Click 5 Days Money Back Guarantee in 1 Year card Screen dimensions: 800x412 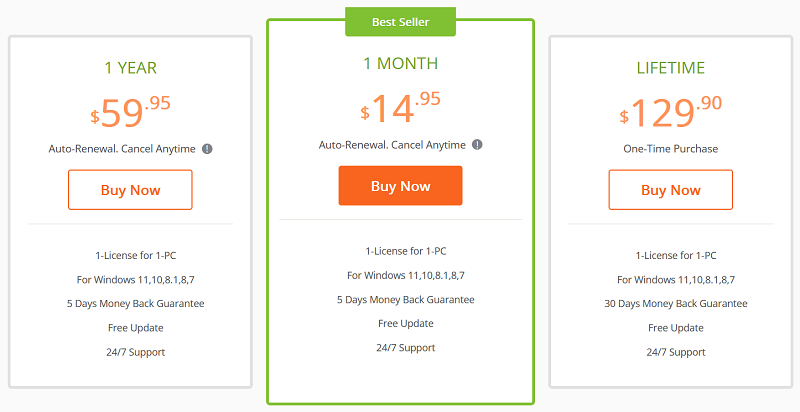(x=136, y=303)
